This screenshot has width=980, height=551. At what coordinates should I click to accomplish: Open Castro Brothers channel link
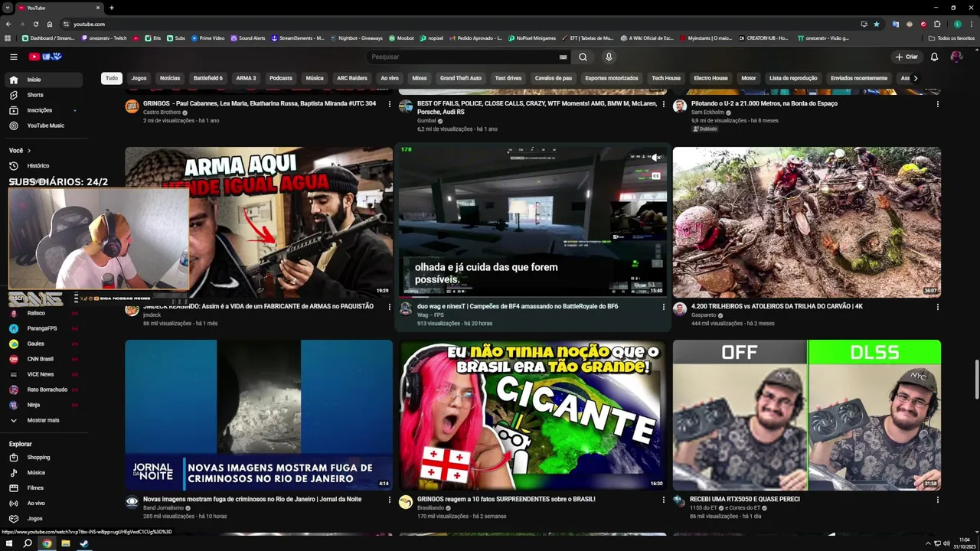click(162, 112)
